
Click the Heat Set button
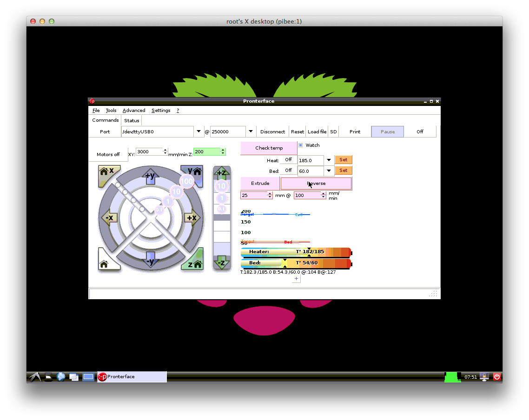344,160
